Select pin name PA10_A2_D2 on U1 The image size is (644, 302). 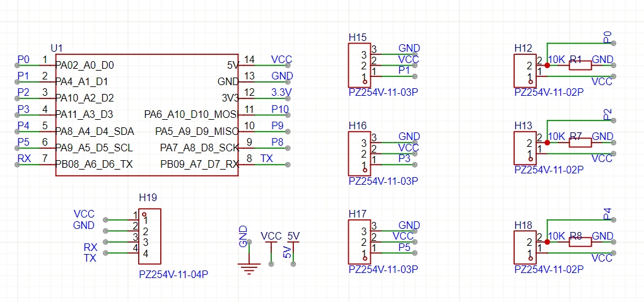[85, 98]
